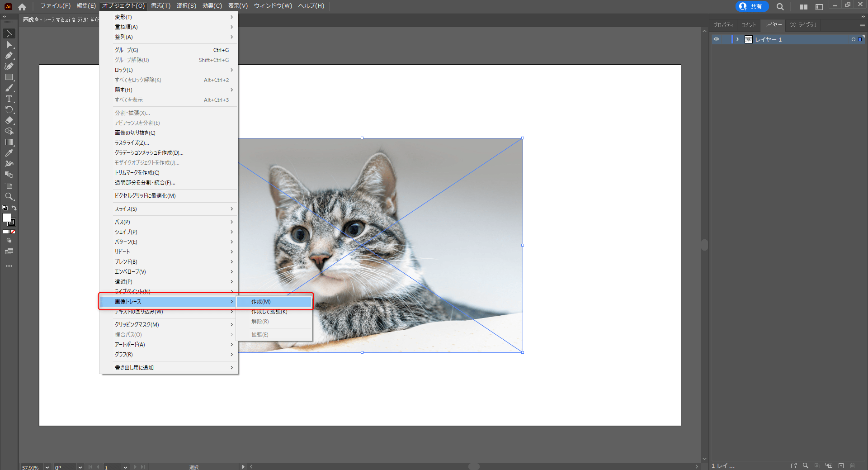868x470 pixels.
Task: Click the cat image on the artboard
Action: pyautogui.click(x=407, y=204)
